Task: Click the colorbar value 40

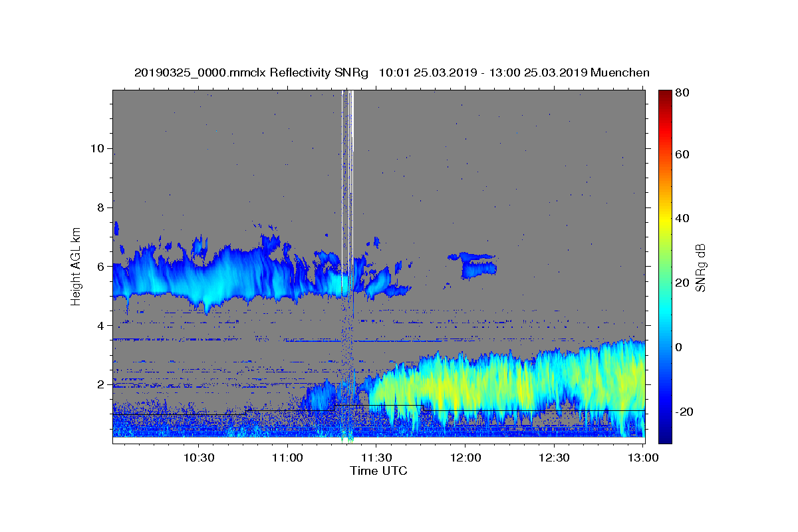Action: tap(682, 218)
